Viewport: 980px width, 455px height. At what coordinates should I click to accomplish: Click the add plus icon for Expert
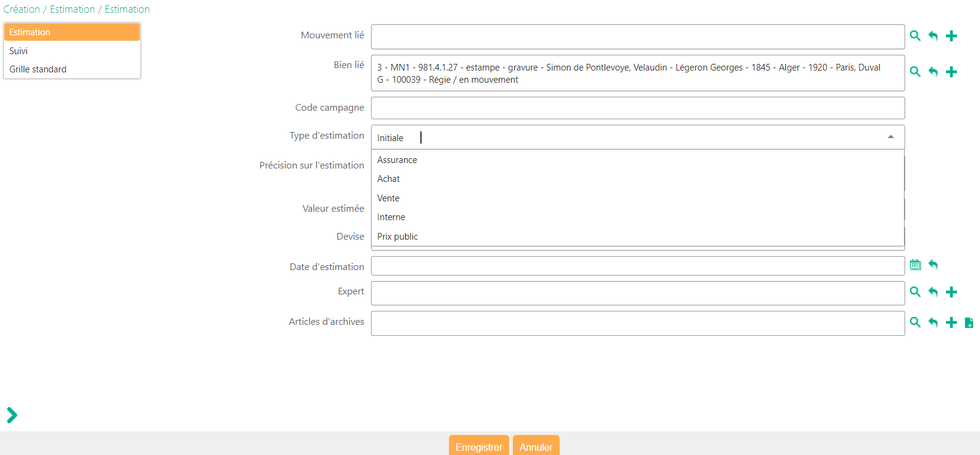951,292
